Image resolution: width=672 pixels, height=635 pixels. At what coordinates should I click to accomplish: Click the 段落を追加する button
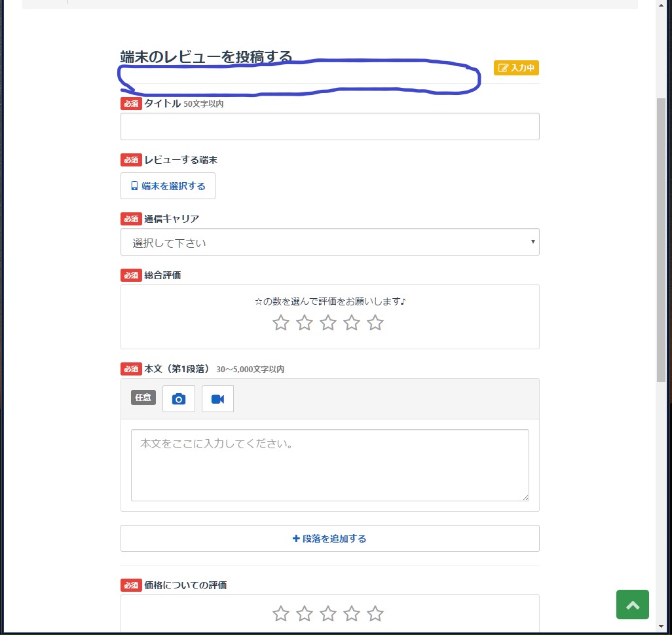(329, 539)
